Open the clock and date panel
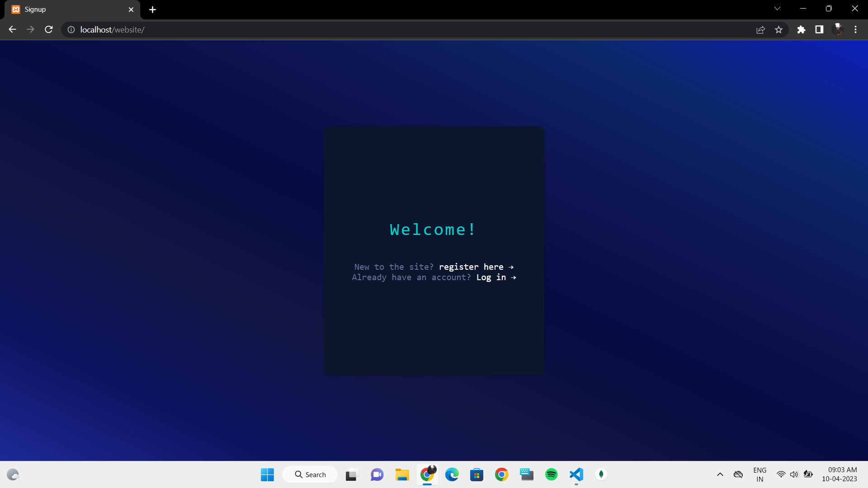 coord(840,474)
